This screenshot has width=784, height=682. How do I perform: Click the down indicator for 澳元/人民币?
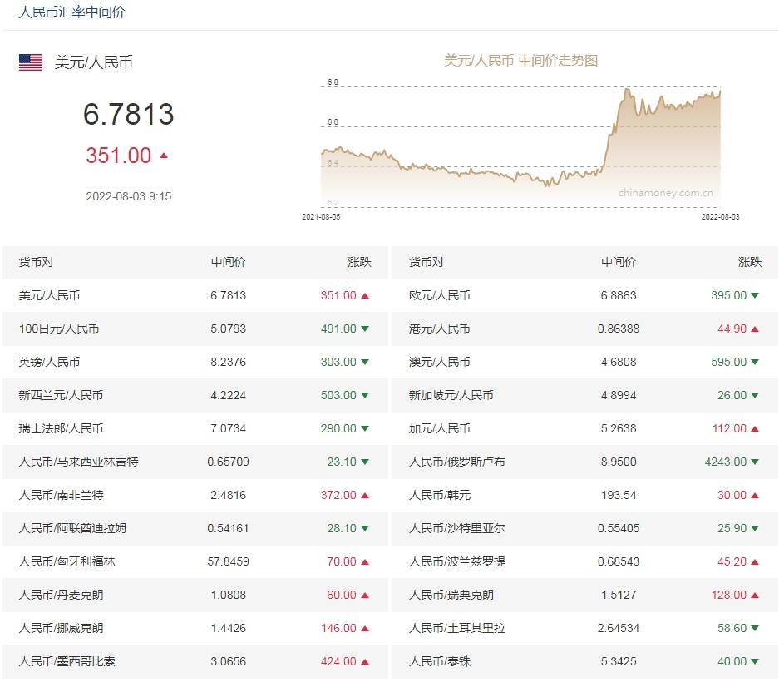pyautogui.click(x=752, y=362)
